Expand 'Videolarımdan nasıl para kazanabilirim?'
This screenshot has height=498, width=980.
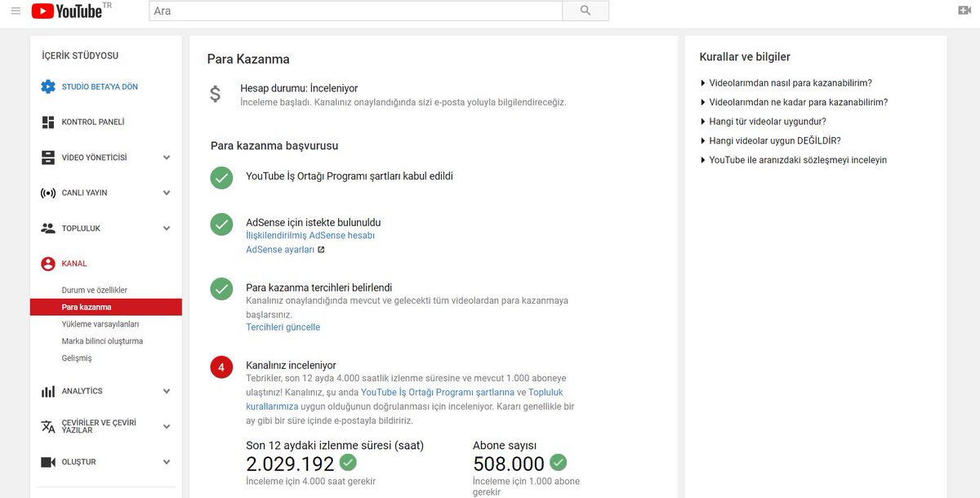786,83
